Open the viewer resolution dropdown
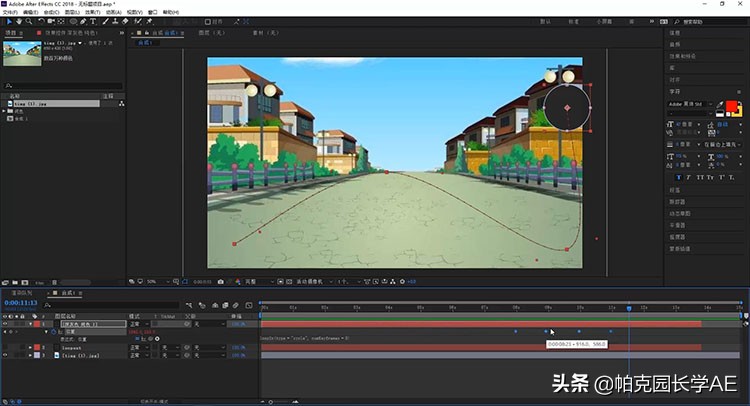This screenshot has width=750, height=406. click(x=259, y=282)
